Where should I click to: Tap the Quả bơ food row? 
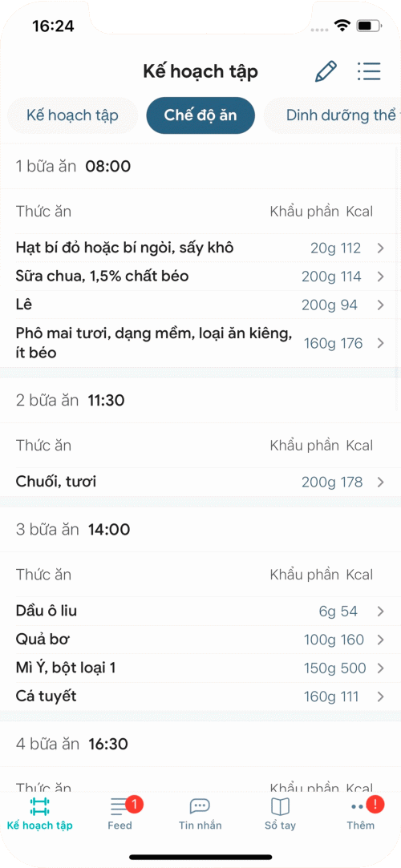pos(200,640)
